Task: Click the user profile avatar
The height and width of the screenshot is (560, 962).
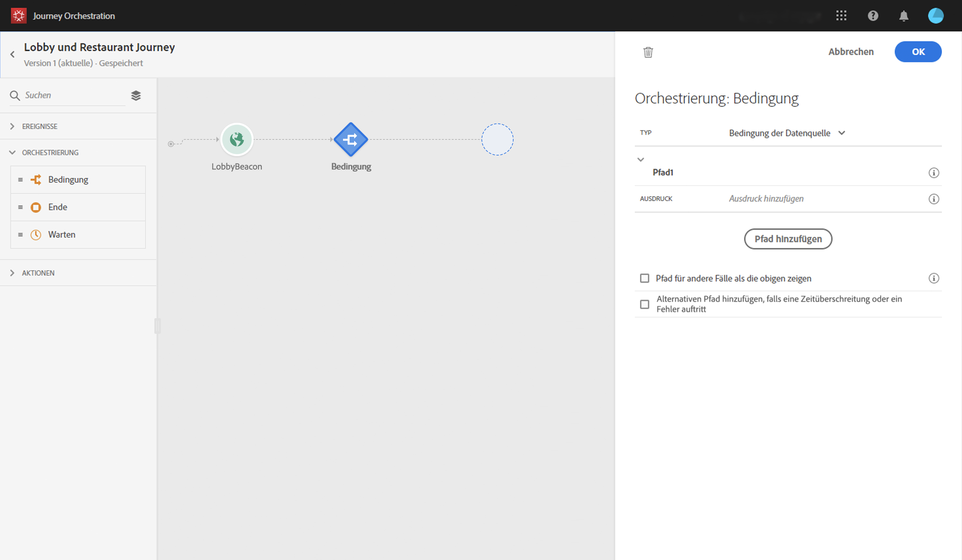Action: (x=935, y=16)
